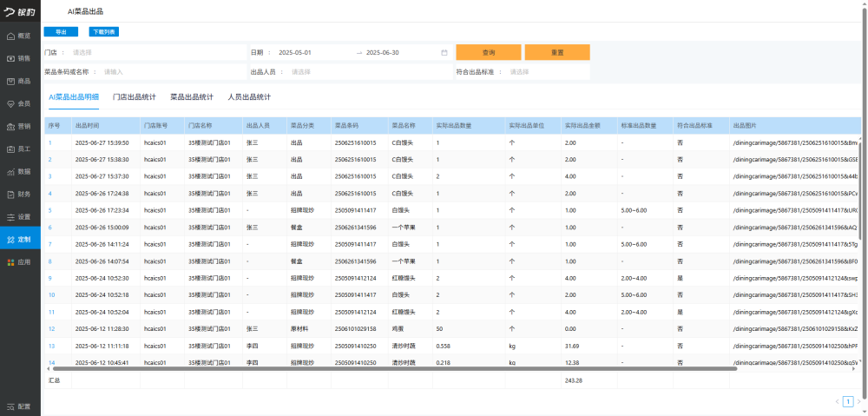Open the 商品 products sidebar item
Image resolution: width=868 pixels, height=416 pixels.
point(20,82)
